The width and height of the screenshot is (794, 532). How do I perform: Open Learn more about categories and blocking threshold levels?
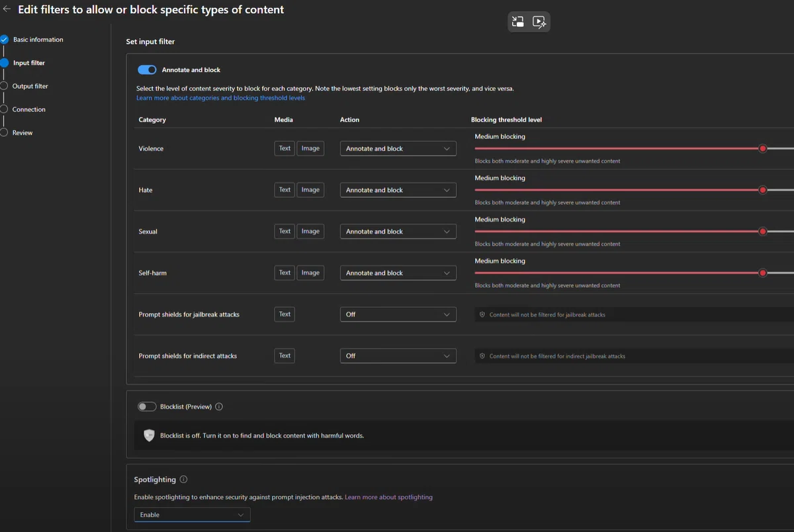coord(221,98)
